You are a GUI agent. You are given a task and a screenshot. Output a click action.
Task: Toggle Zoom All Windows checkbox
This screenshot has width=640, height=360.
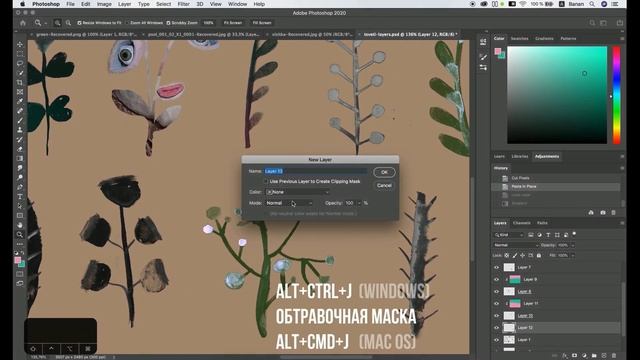[x=127, y=23]
